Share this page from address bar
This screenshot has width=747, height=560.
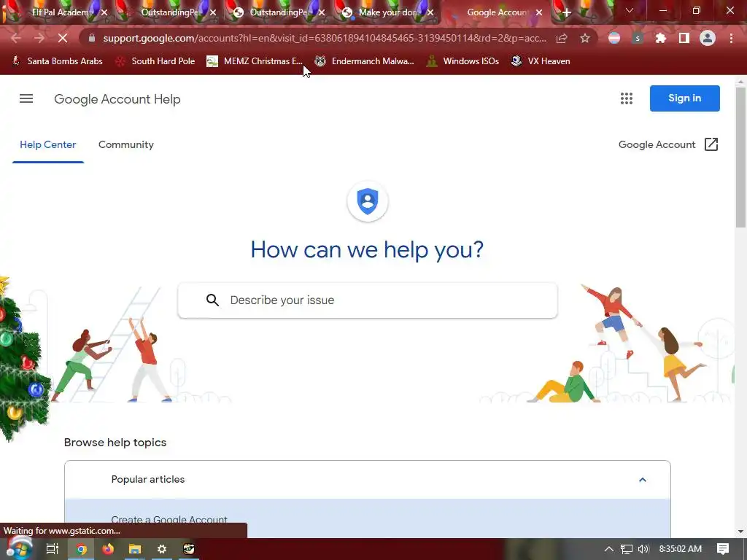562,38
